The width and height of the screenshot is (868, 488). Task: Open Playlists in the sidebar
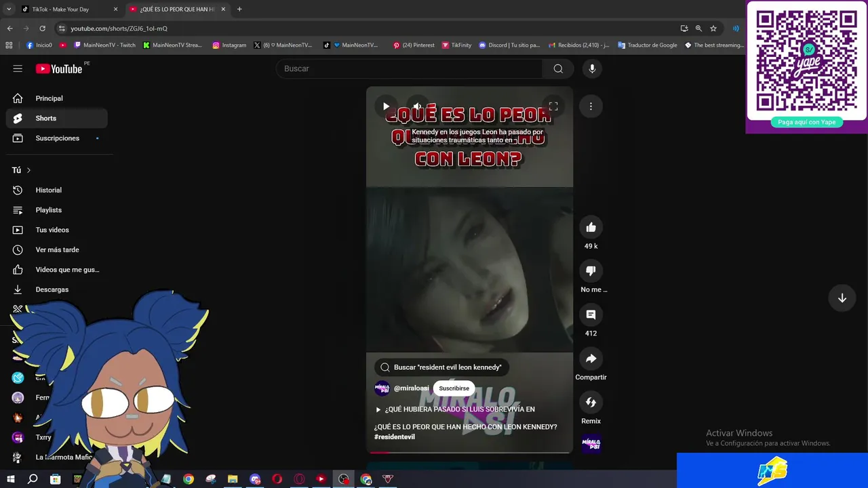click(57, 210)
